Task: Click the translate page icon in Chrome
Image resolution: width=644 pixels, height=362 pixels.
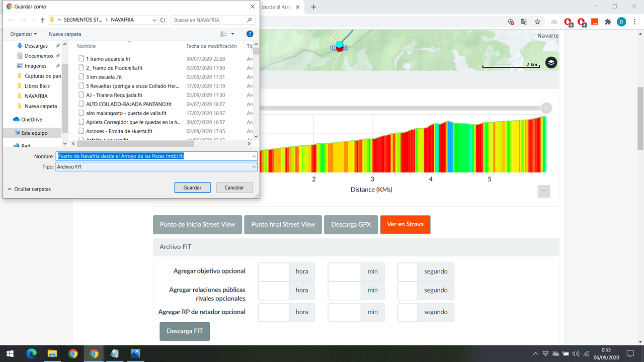Action: click(x=524, y=22)
